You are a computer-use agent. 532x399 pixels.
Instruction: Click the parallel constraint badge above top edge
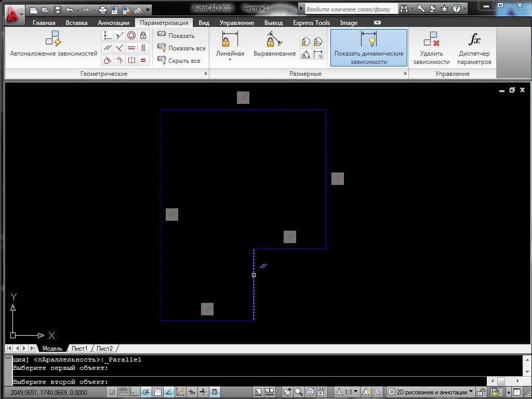243,97
